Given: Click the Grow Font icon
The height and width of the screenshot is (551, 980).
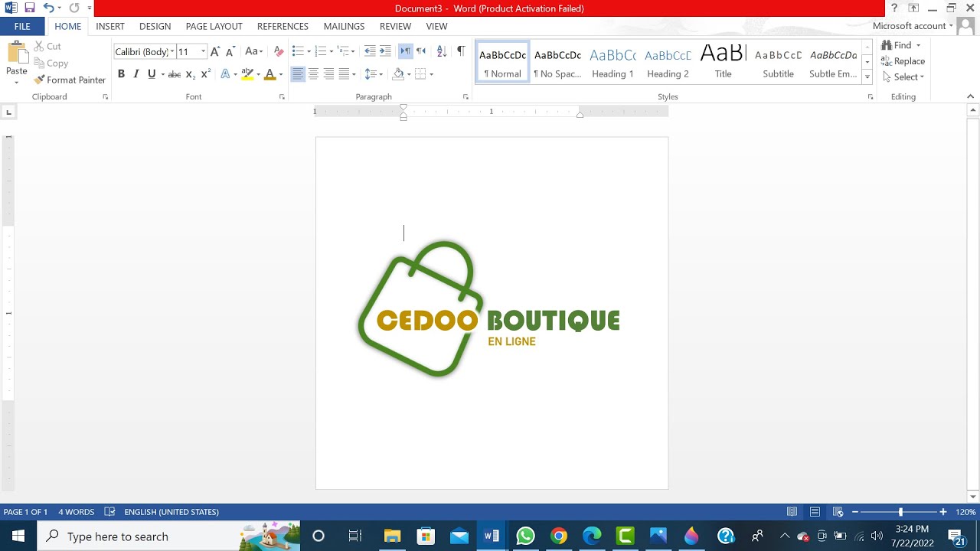Looking at the screenshot, I should [x=215, y=51].
